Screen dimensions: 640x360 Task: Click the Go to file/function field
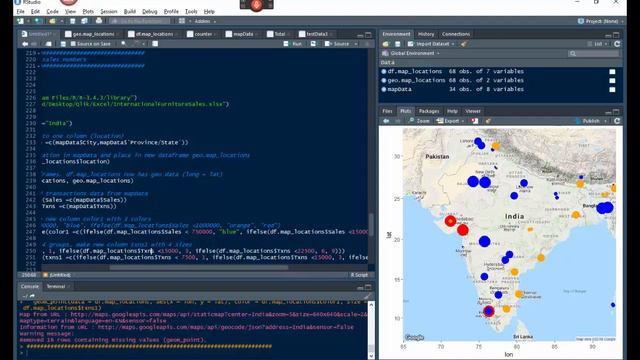(x=139, y=21)
